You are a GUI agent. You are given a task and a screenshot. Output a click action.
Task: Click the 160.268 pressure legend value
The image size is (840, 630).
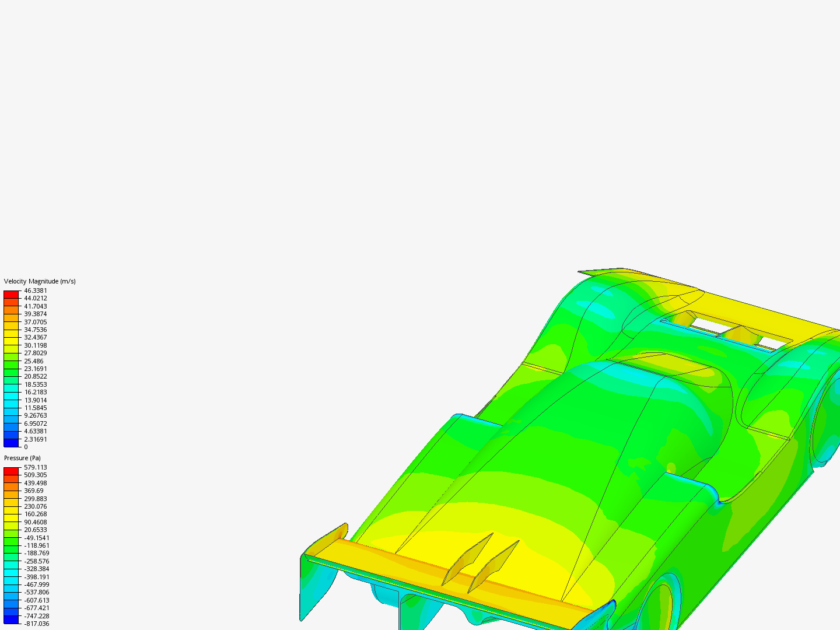(36, 514)
